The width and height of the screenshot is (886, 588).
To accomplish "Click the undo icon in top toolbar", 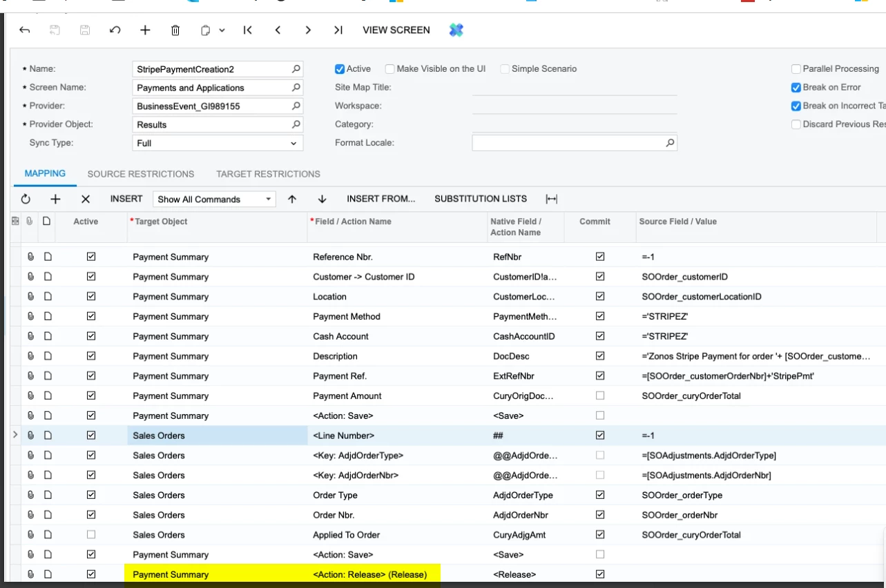I will [x=115, y=30].
